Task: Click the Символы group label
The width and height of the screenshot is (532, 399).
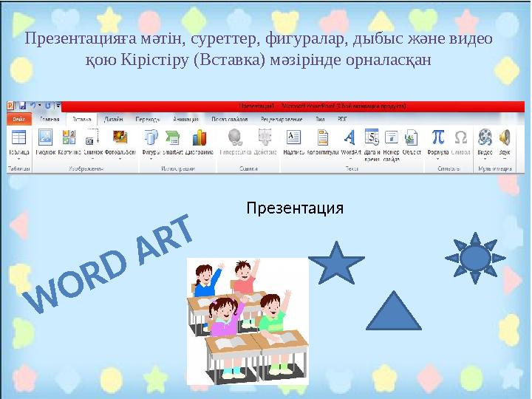Action: click(449, 168)
